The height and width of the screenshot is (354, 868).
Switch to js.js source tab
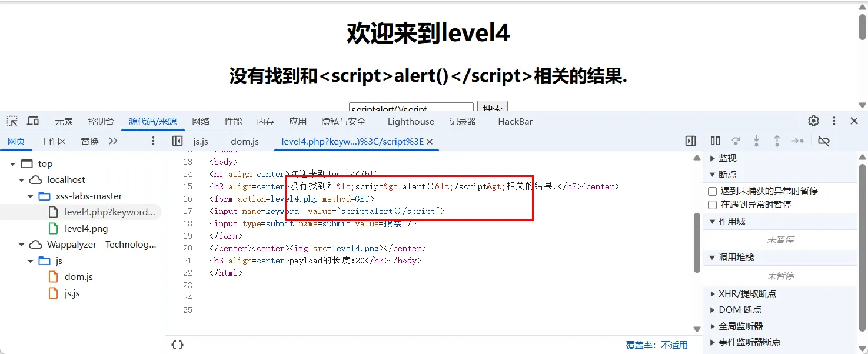tap(201, 142)
